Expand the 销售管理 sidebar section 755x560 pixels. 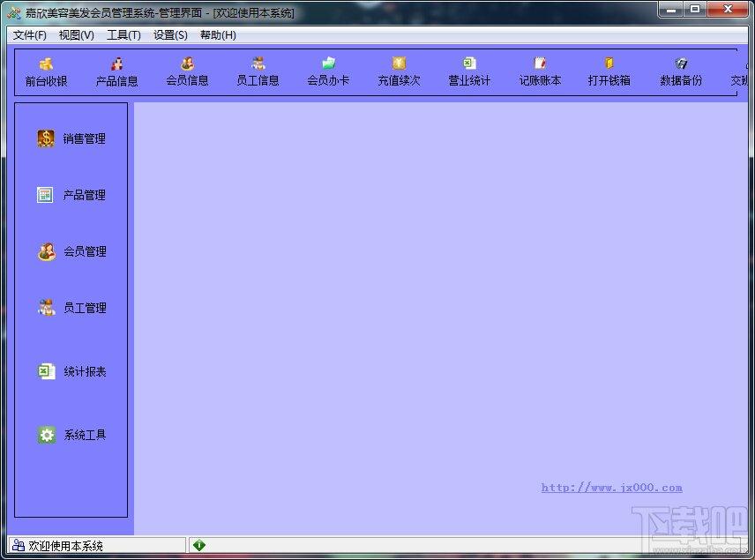71,138
